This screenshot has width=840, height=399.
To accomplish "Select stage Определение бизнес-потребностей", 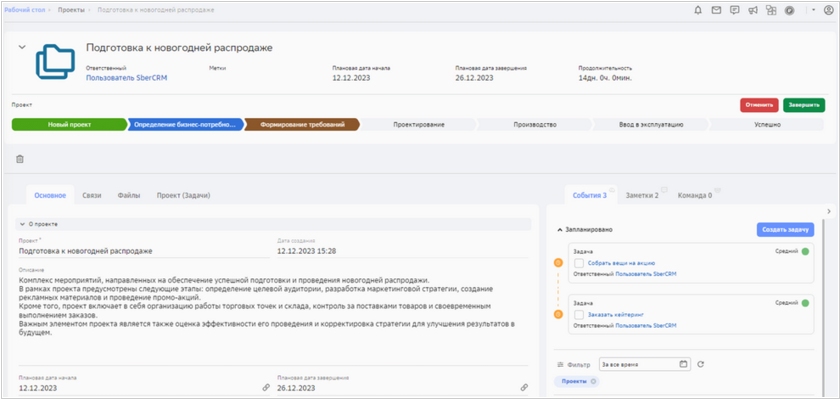I will coord(185,125).
